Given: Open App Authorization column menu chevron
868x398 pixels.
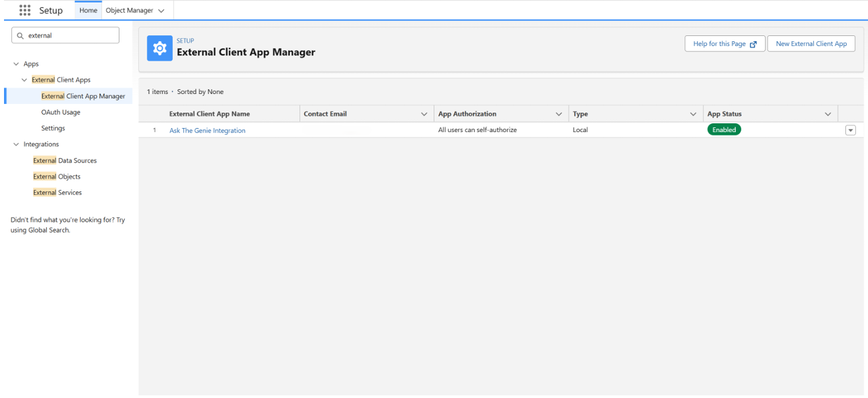Looking at the screenshot, I should (x=559, y=114).
